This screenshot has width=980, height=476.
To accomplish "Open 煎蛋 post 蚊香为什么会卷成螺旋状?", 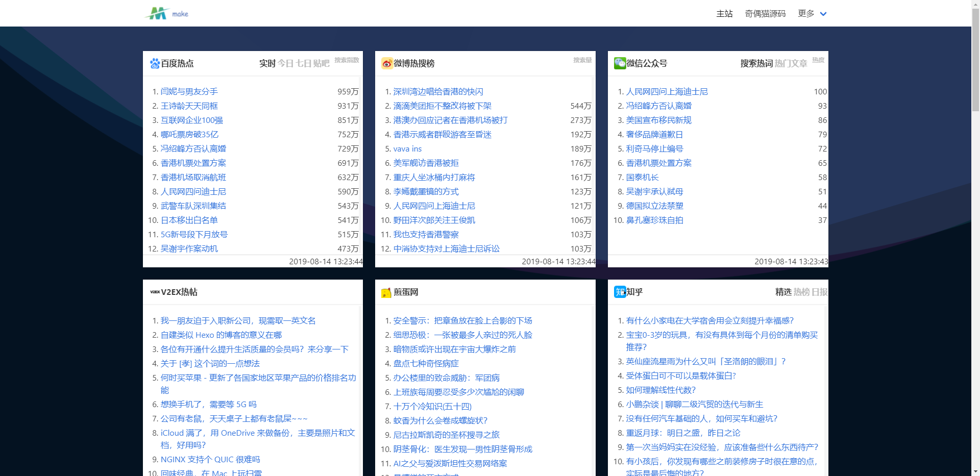I will [440, 420].
